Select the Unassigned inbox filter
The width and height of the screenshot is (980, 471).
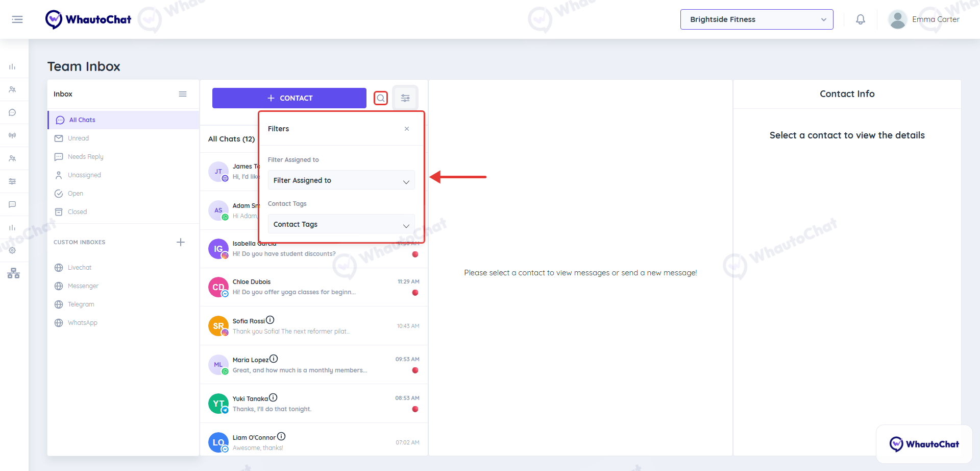point(124,175)
